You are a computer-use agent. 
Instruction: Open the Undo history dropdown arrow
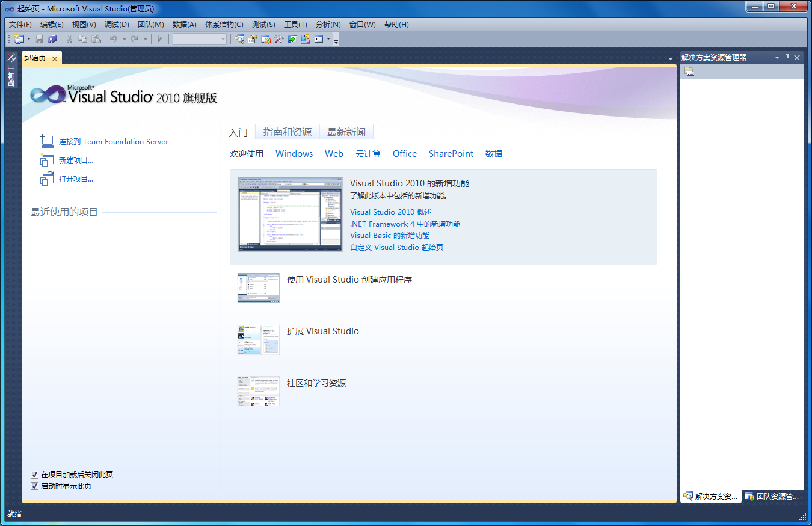[124, 39]
